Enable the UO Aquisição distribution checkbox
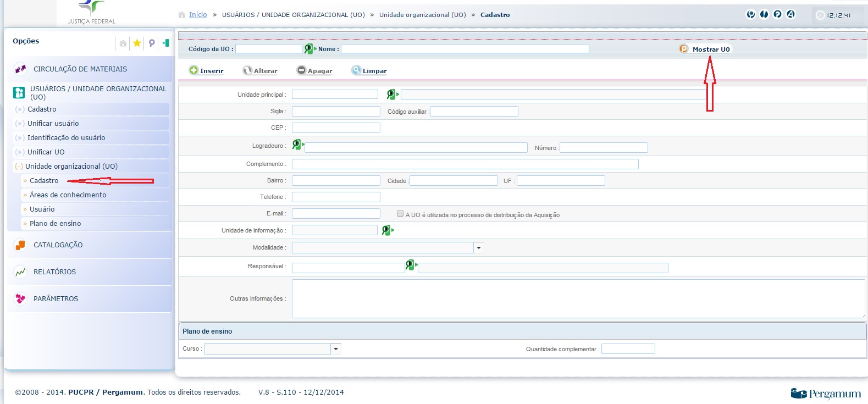Screen dimensions: 868x404 pyautogui.click(x=400, y=214)
